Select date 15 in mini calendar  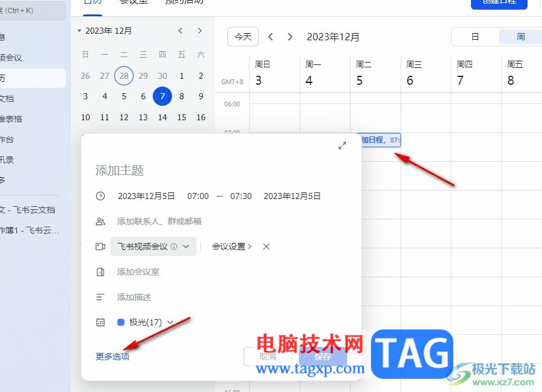pyautogui.click(x=182, y=117)
